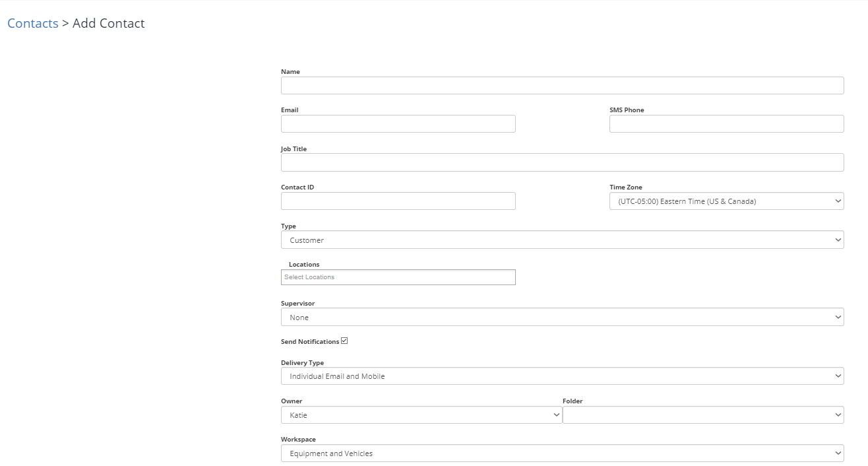Click the Contact ID field

click(x=398, y=201)
